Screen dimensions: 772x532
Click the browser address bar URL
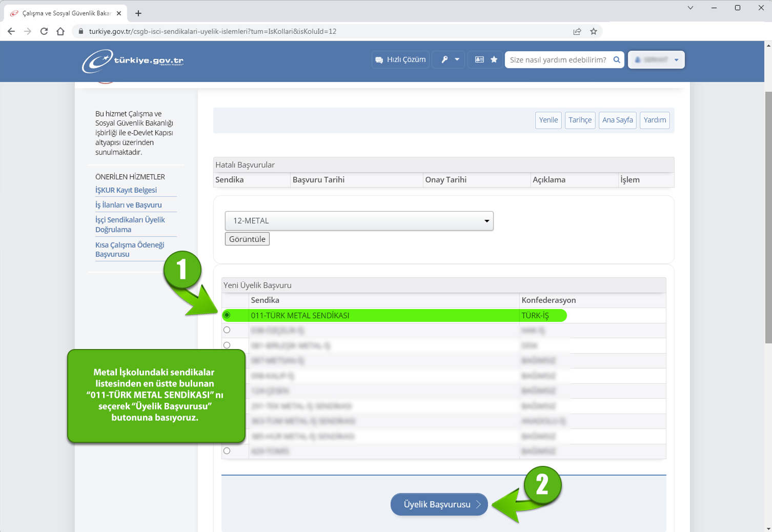(x=213, y=31)
